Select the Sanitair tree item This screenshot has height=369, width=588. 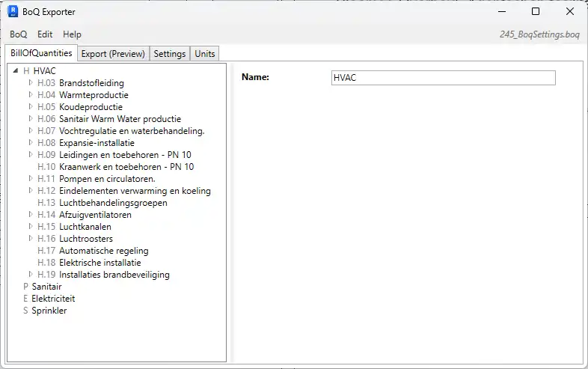pyautogui.click(x=46, y=287)
